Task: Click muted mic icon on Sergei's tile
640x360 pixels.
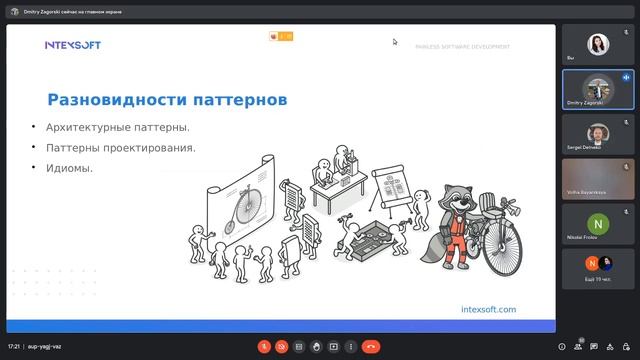Action: (626, 122)
